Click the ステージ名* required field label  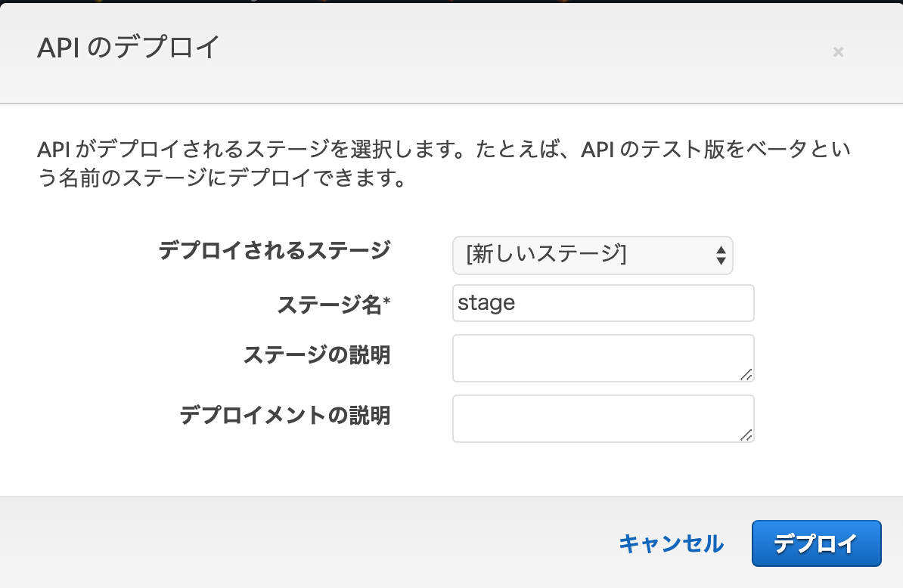334,304
